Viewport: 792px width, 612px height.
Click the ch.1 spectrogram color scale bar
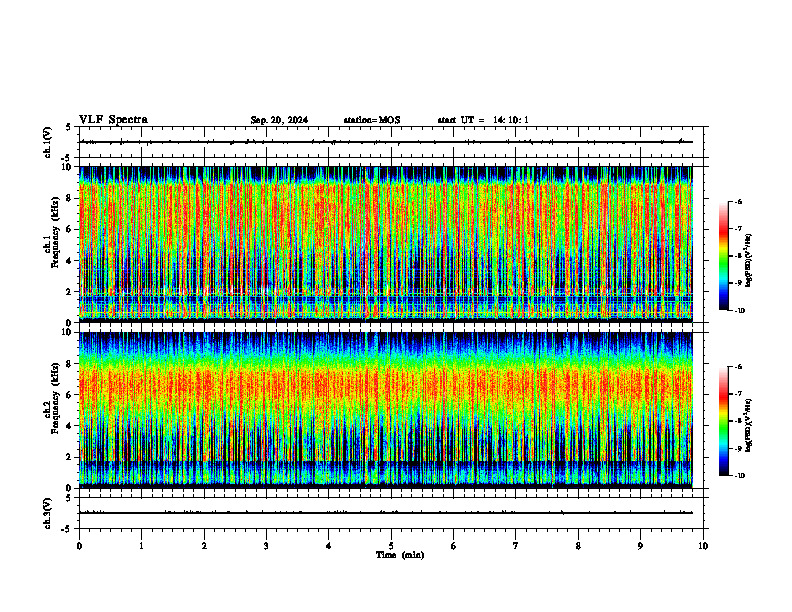tap(723, 256)
